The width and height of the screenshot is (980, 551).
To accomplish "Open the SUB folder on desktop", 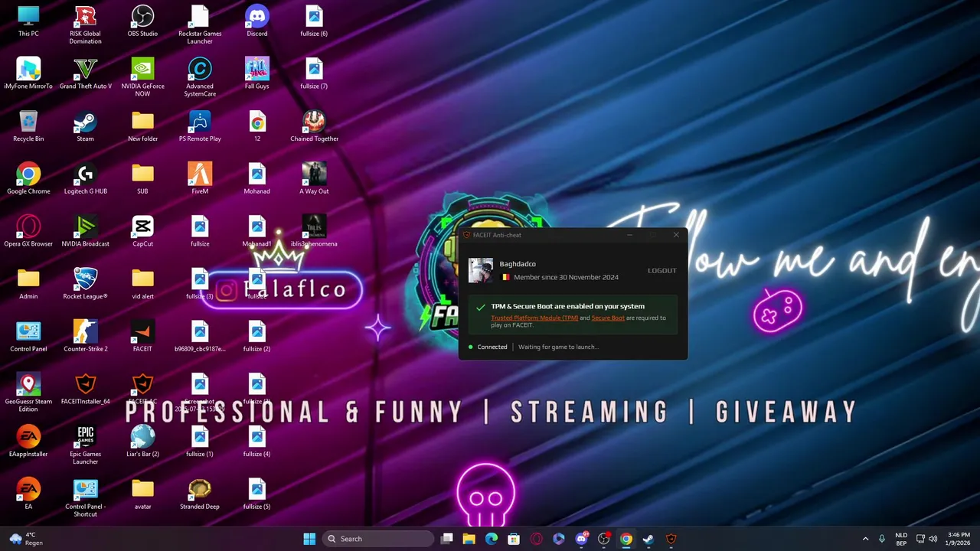I will 142,179.
